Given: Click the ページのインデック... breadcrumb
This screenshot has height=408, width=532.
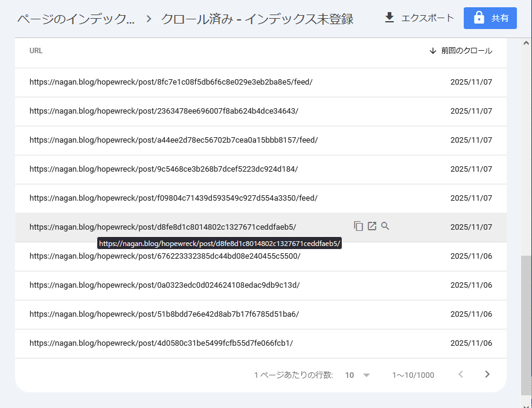Looking at the screenshot, I should pyautogui.click(x=76, y=19).
